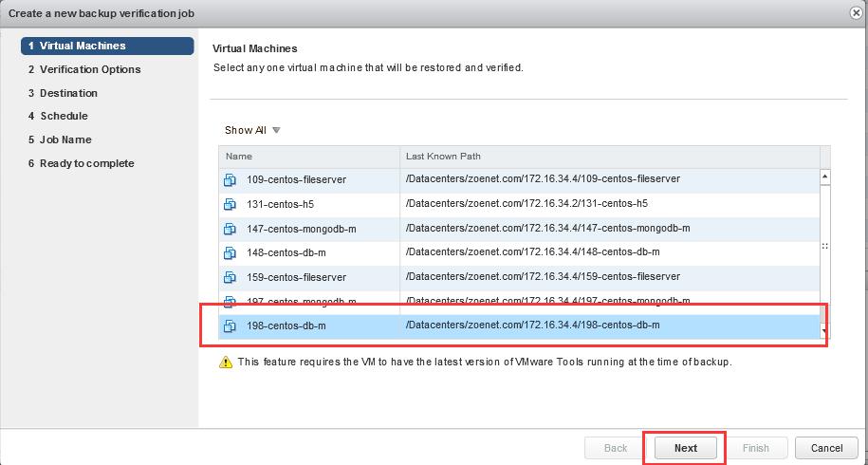Image resolution: width=868 pixels, height=465 pixels.
Task: Go to step 2 Verification Options
Action: 84,70
